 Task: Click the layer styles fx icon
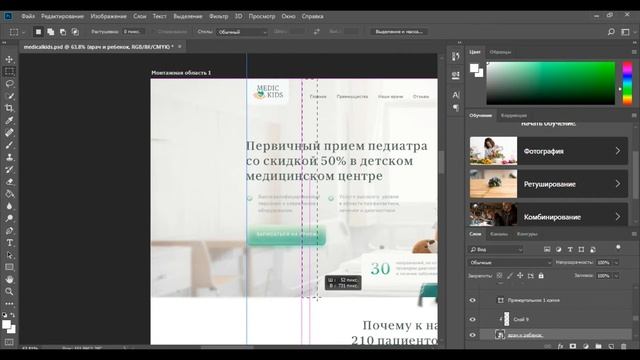point(560,346)
